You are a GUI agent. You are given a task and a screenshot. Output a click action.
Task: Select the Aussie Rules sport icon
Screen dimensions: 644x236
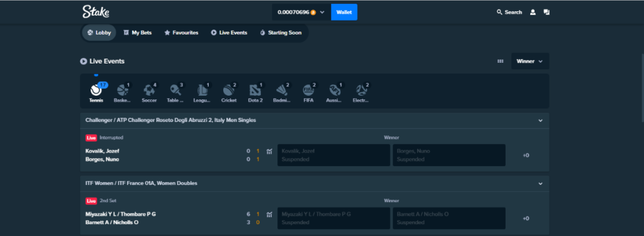(x=335, y=92)
